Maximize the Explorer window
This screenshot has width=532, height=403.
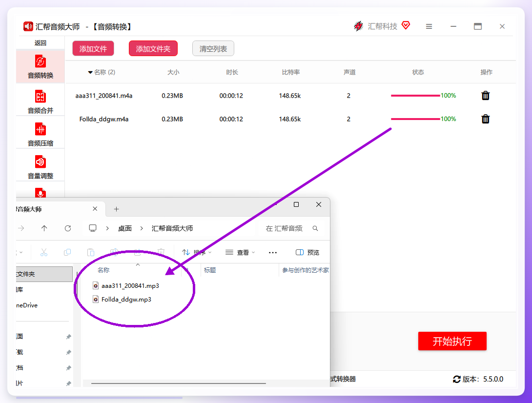coord(296,204)
